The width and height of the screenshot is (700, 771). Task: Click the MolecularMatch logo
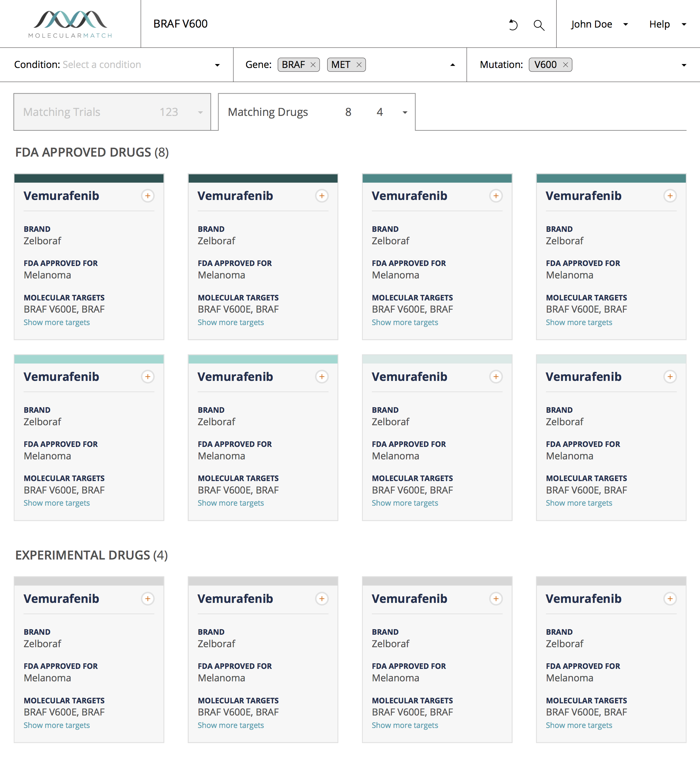(70, 24)
